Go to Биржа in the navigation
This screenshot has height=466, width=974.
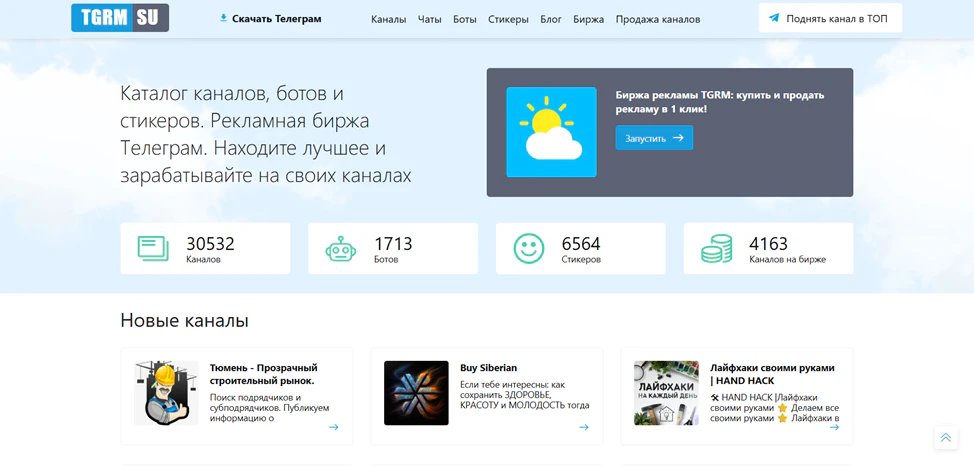click(589, 19)
